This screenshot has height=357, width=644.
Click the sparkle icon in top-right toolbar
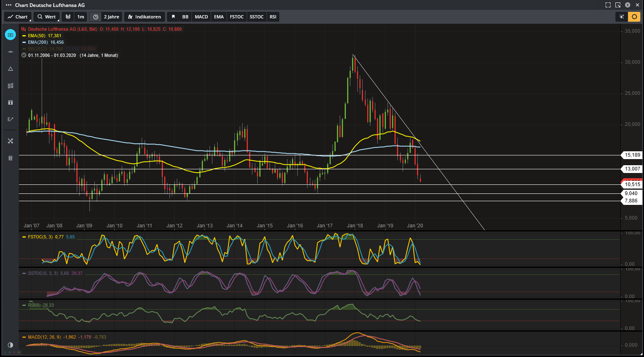pyautogui.click(x=622, y=17)
